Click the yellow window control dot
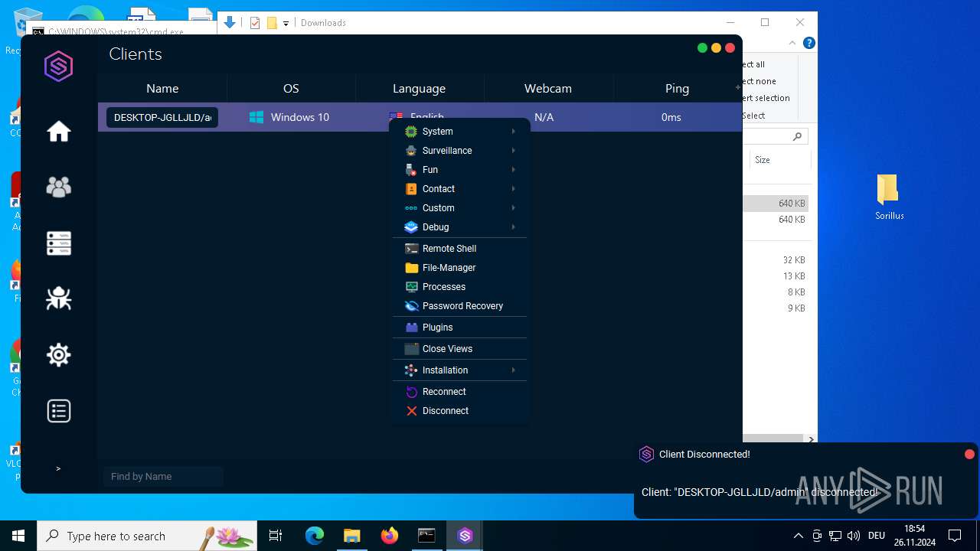The height and width of the screenshot is (551, 980). pos(716,47)
